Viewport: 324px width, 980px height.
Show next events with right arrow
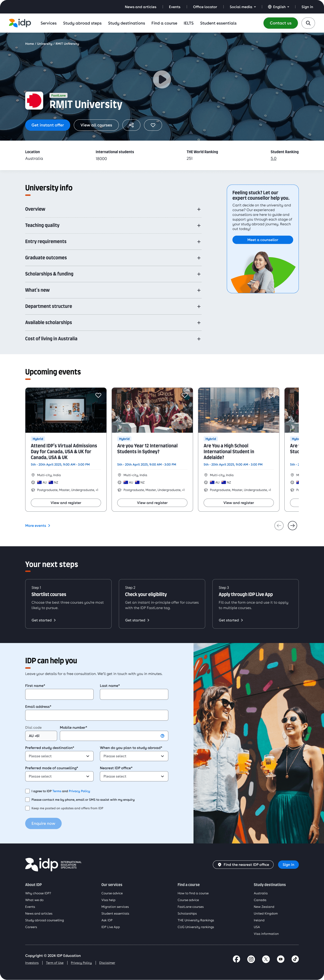(292, 525)
